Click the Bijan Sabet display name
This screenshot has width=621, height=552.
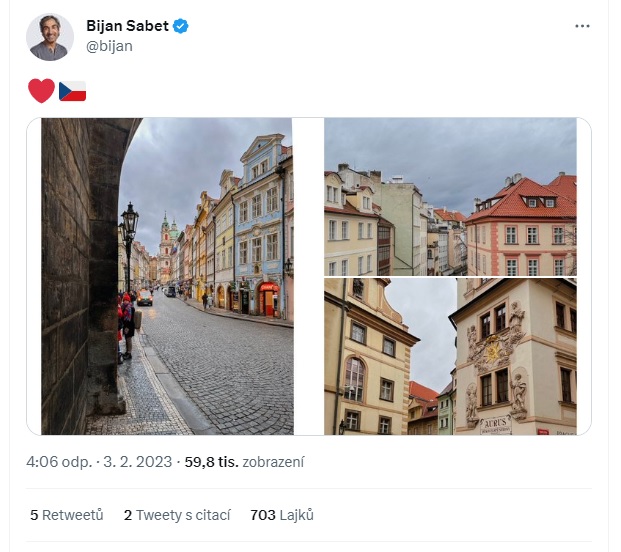click(128, 26)
